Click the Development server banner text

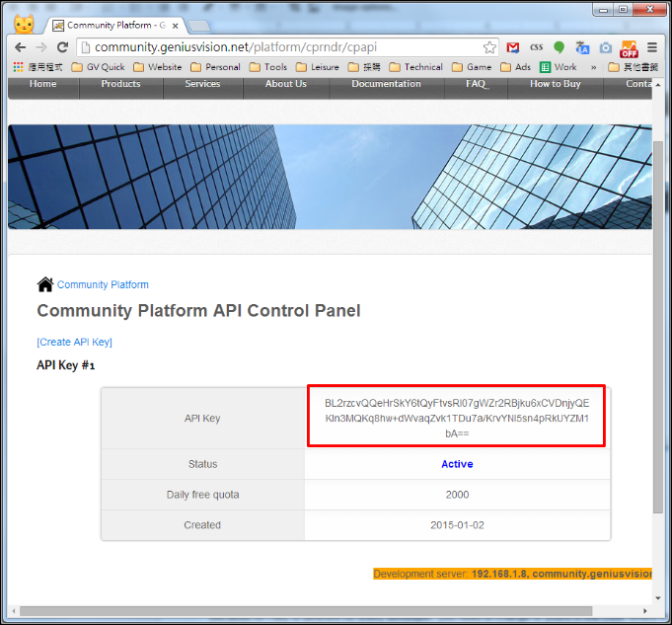[x=512, y=574]
